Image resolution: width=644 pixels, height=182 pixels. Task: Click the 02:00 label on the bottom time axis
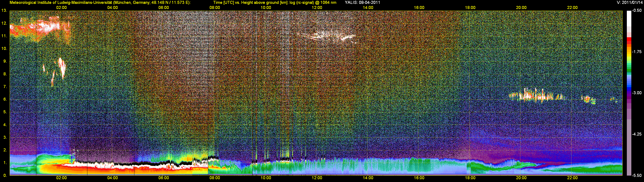point(61,178)
